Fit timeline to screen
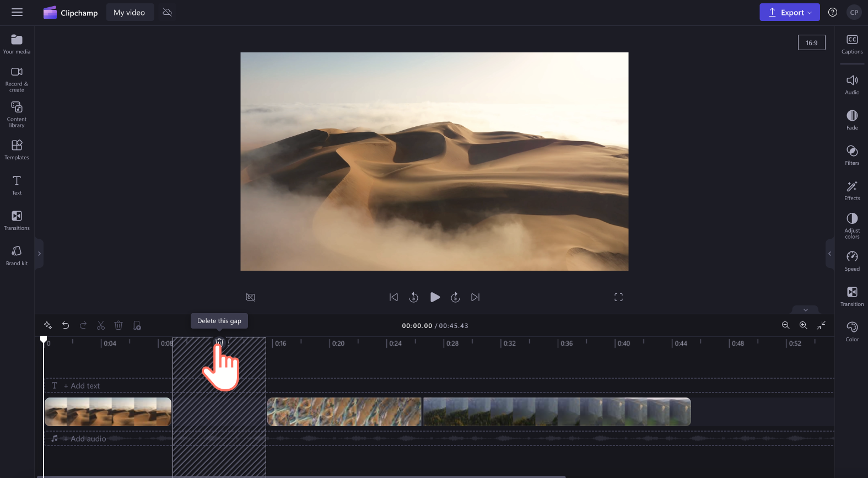 (821, 325)
